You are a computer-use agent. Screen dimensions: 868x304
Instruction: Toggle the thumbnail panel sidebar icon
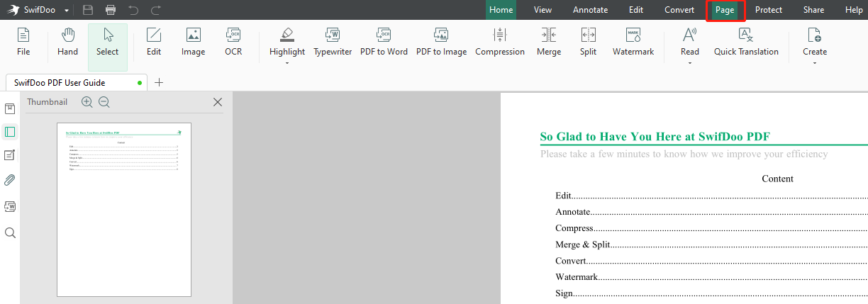tap(10, 132)
